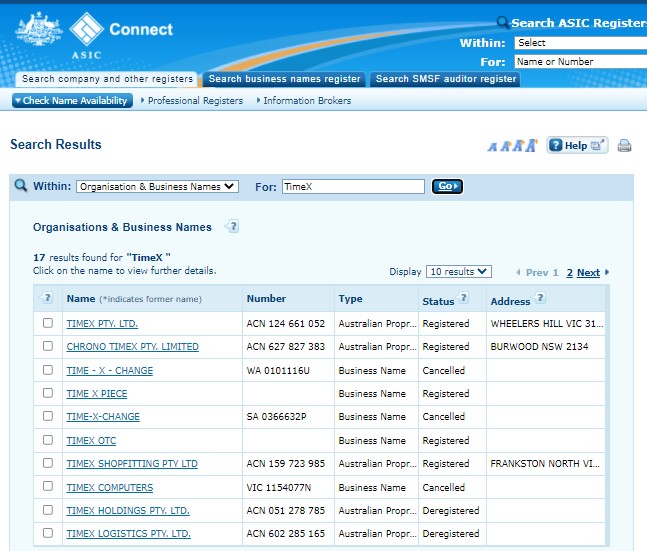Viewport: 647px width, 551px height.
Task: Click ACN 051 278 785 cell
Action: (x=286, y=511)
